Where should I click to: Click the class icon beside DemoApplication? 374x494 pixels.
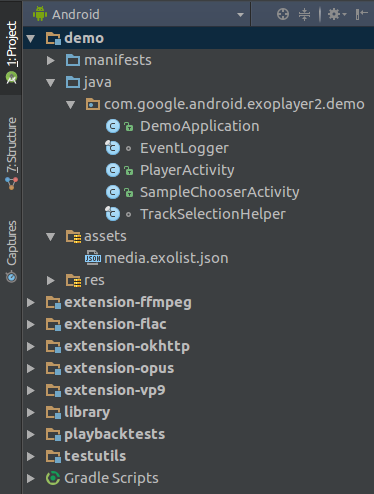tap(113, 126)
